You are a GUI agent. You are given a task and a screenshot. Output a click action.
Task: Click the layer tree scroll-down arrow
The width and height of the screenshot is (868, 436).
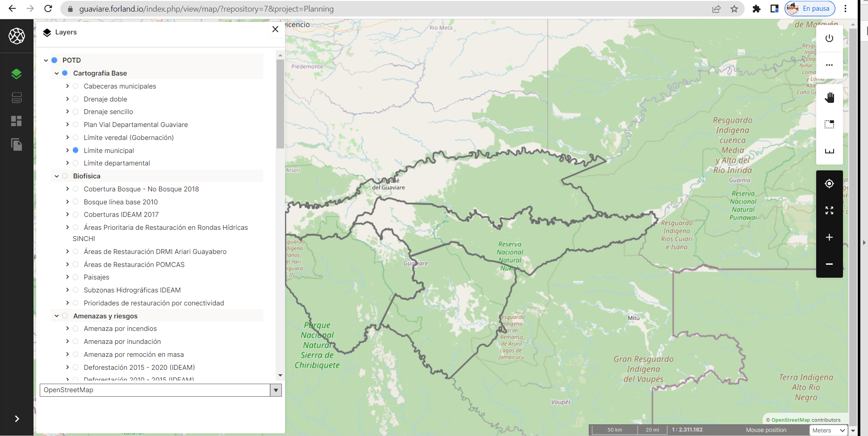[280, 376]
